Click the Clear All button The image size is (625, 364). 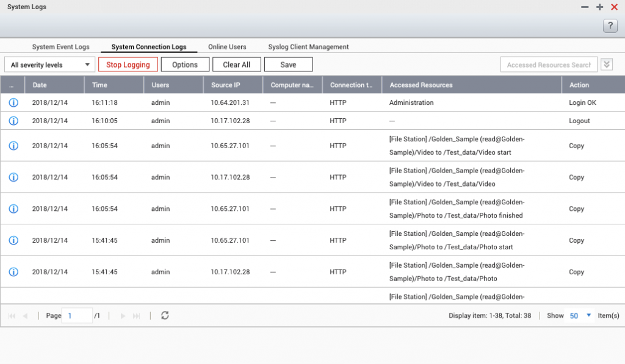tap(236, 65)
